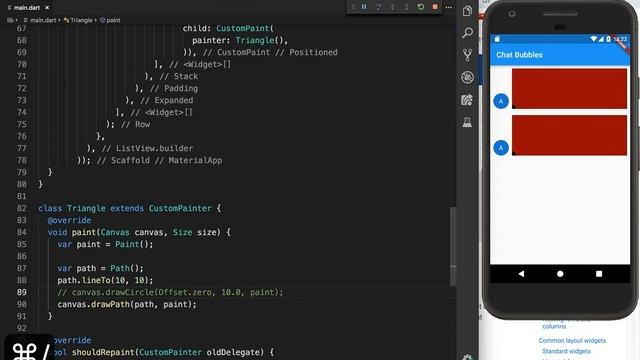This screenshot has height=360, width=640.
Task: Open the Test flask icon in activity bar
Action: [467, 122]
